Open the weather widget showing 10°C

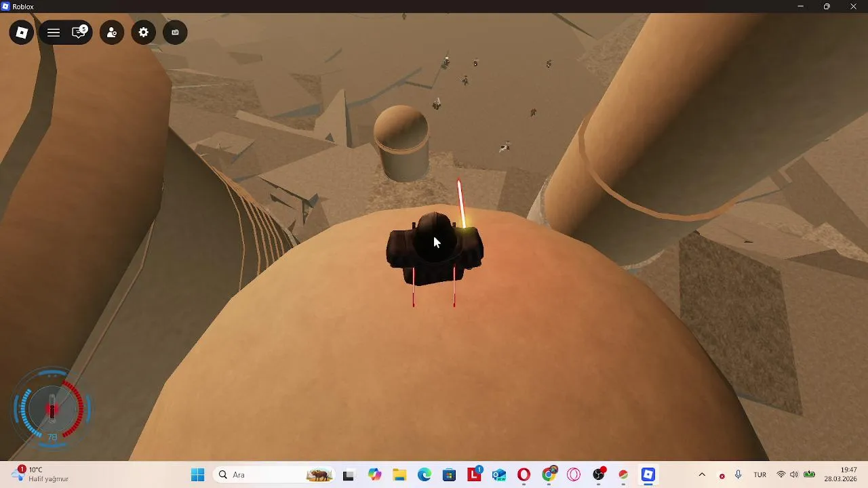pyautogui.click(x=42, y=474)
